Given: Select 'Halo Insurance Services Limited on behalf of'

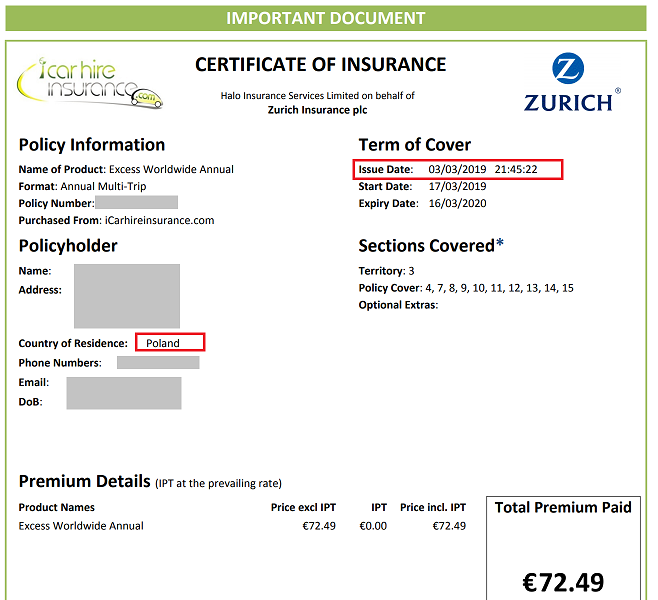Looking at the screenshot, I should [318, 96].
